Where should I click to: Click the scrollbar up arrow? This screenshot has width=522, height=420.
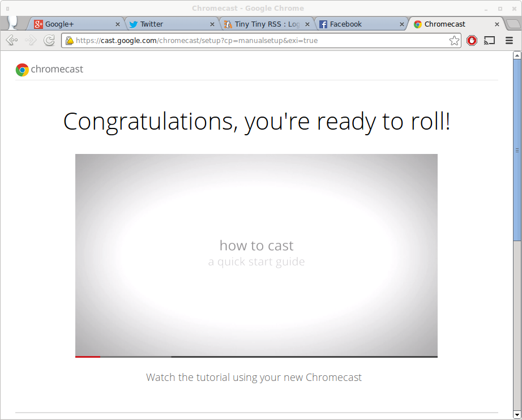517,55
